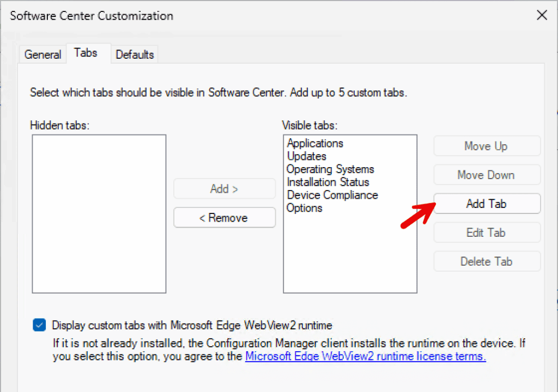
Task: Select Options in Visible tabs list
Action: (305, 208)
